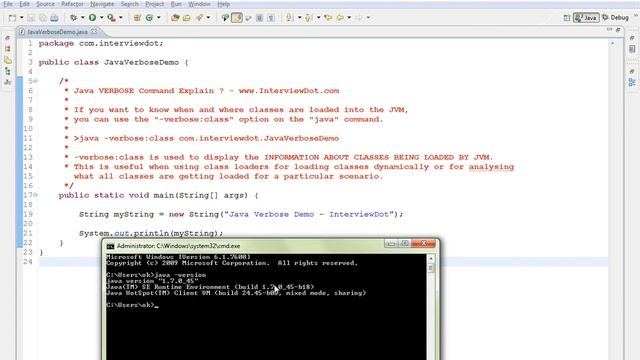Open the Type Hierarchy icon in left sidebar

click(x=7, y=71)
